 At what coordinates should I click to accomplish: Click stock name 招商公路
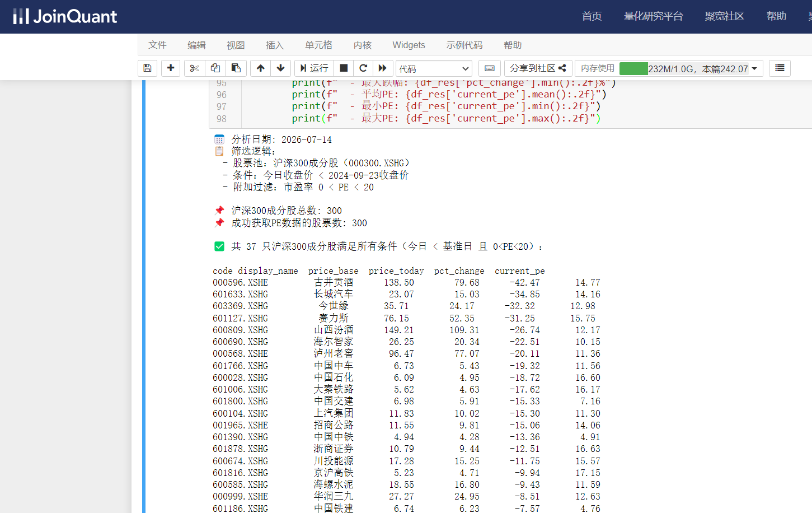[334, 425]
